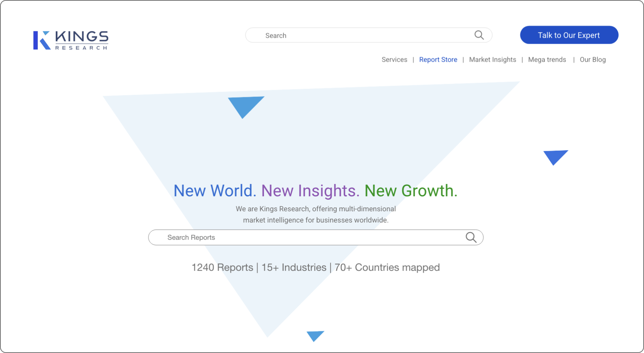Click the Kings Research logo

click(x=71, y=40)
